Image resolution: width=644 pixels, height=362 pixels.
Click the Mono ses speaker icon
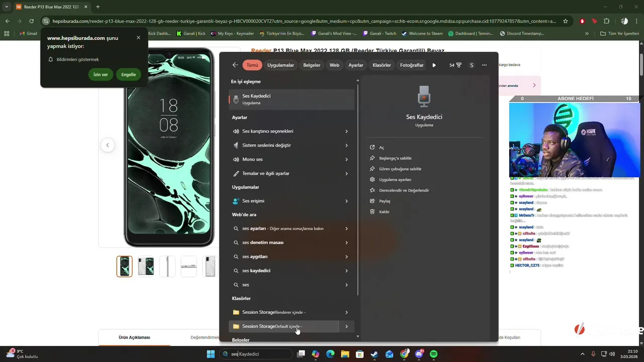236,159
